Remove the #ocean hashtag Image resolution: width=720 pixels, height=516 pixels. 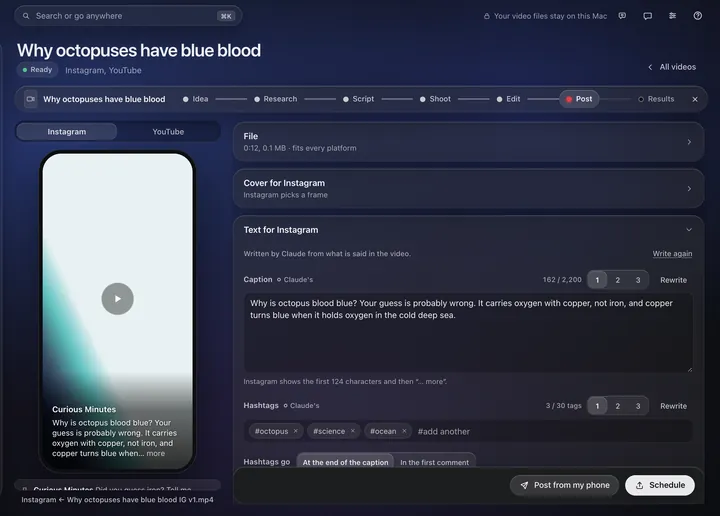404,431
